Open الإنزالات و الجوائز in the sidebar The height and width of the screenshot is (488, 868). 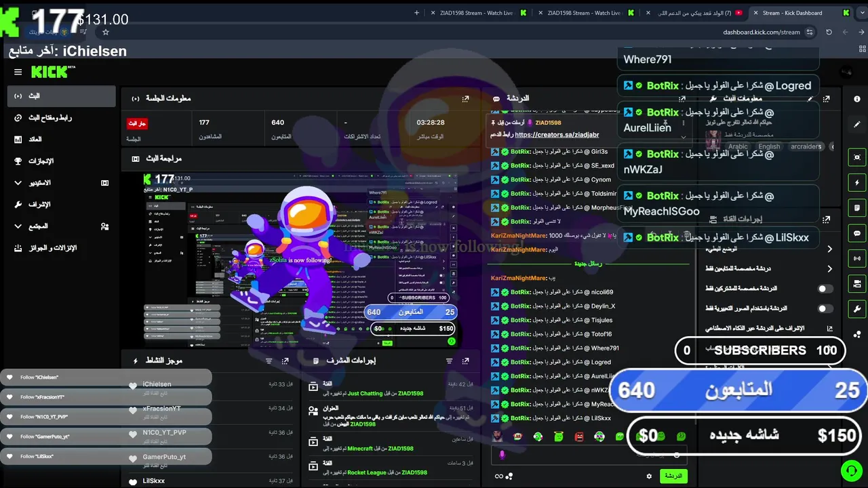point(62,248)
